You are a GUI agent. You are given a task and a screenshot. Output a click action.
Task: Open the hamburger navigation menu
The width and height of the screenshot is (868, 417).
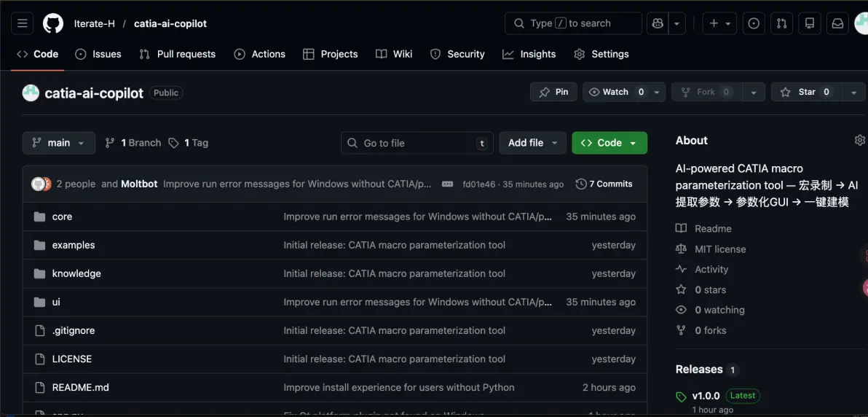pyautogui.click(x=22, y=23)
